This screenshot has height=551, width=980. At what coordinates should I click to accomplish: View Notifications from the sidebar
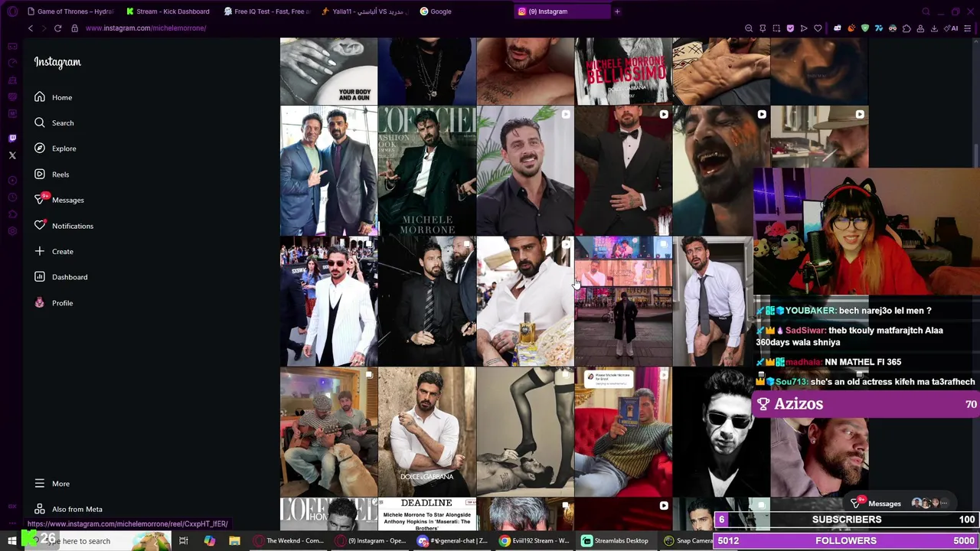(x=64, y=226)
